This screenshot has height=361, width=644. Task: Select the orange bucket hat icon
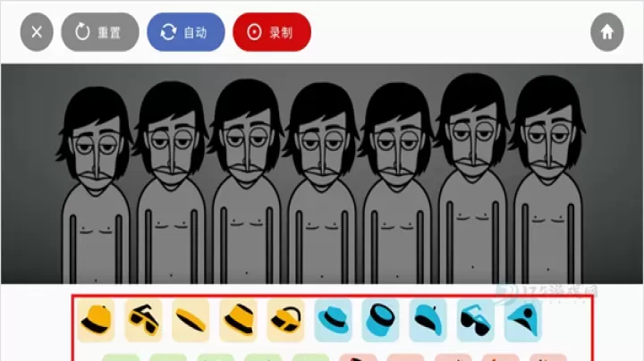[x=238, y=321]
